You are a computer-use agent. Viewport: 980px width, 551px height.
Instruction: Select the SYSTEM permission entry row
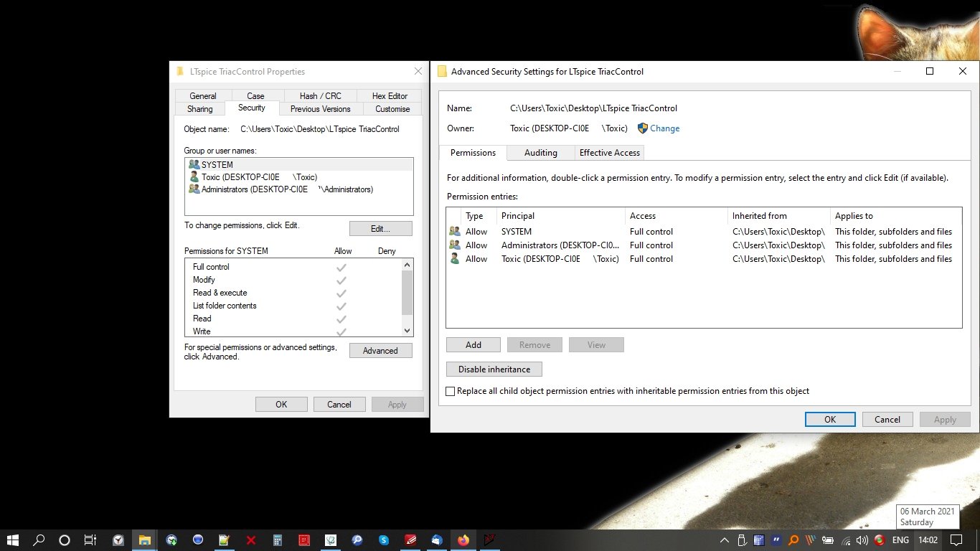(x=703, y=232)
